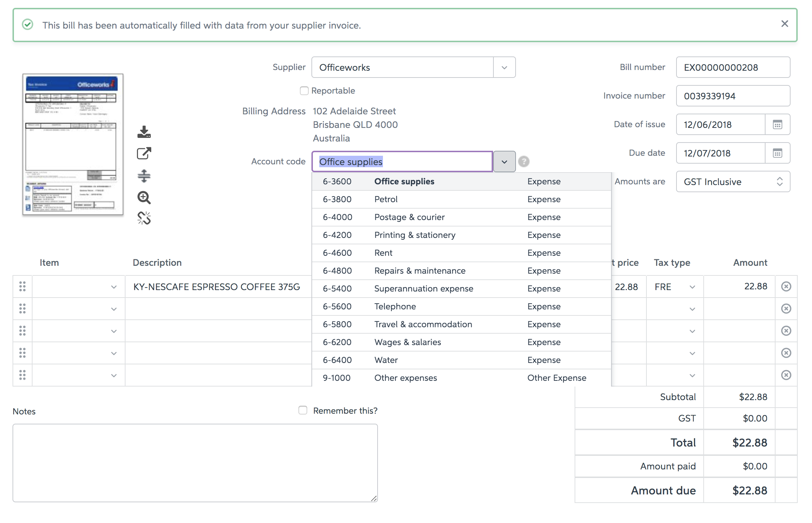
Task: Unlink the attached invoice document
Action: tap(144, 218)
